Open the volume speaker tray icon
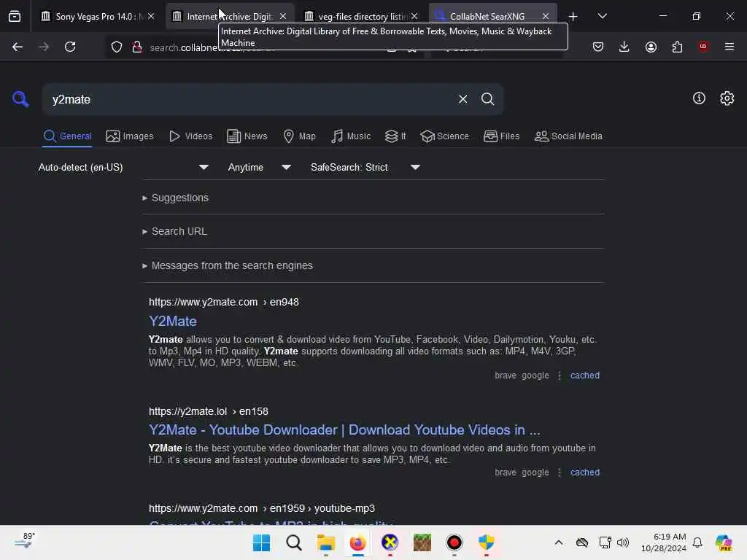Image resolution: width=747 pixels, height=560 pixels. pyautogui.click(x=623, y=542)
